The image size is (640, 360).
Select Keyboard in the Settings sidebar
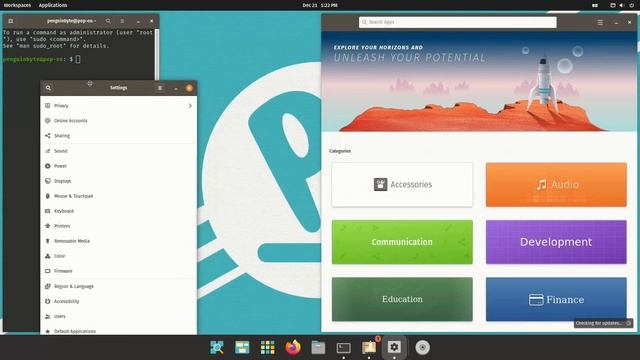[x=118, y=211]
